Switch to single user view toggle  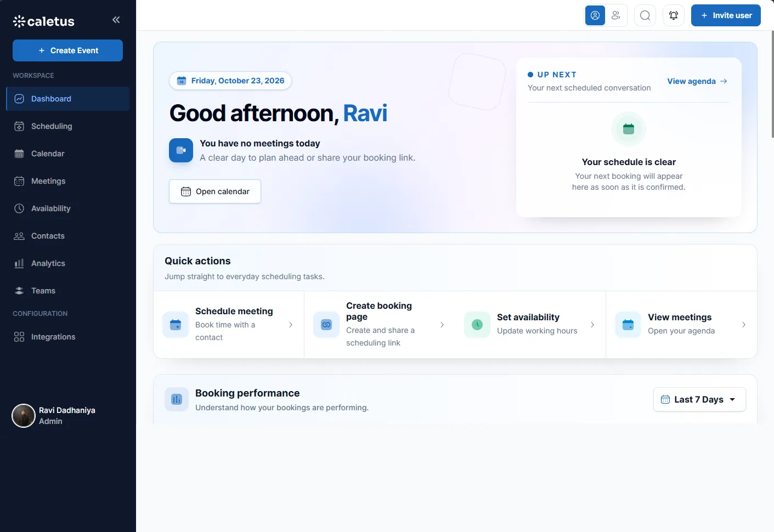coord(595,15)
